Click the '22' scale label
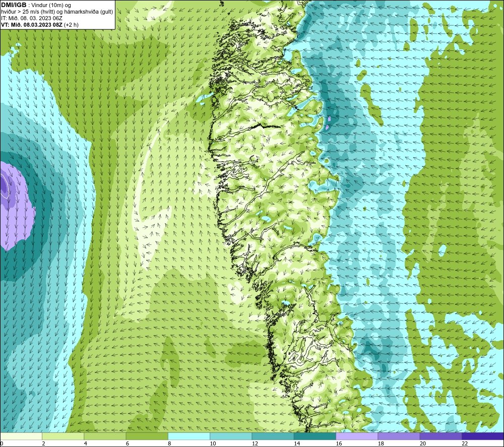Image resolution: width=504 pixels, height=447 pixels. click(x=465, y=443)
